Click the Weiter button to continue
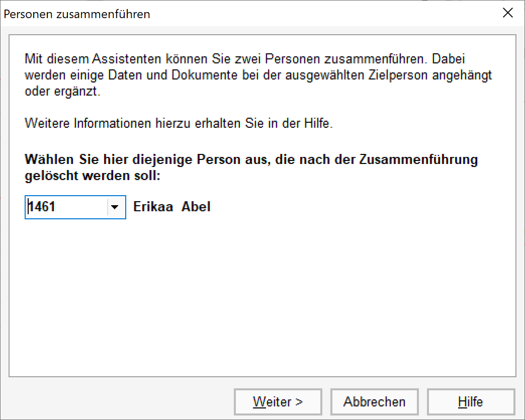The image size is (525, 420). 278,402
